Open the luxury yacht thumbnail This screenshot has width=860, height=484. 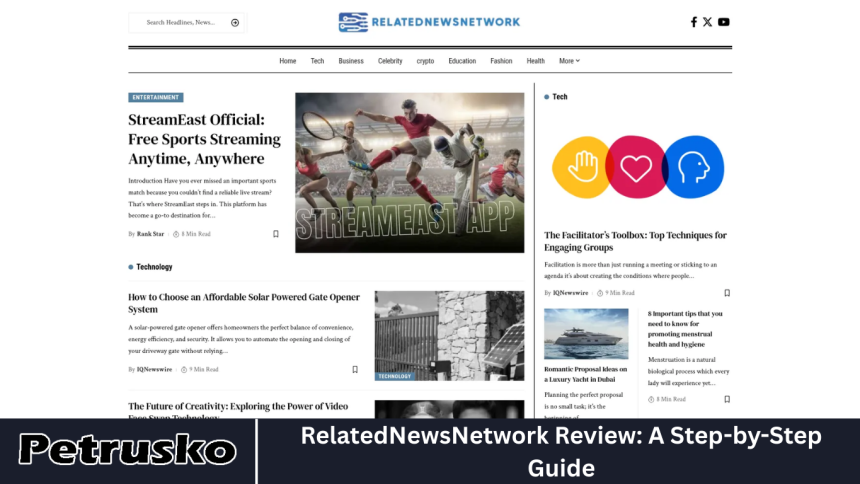(586, 334)
